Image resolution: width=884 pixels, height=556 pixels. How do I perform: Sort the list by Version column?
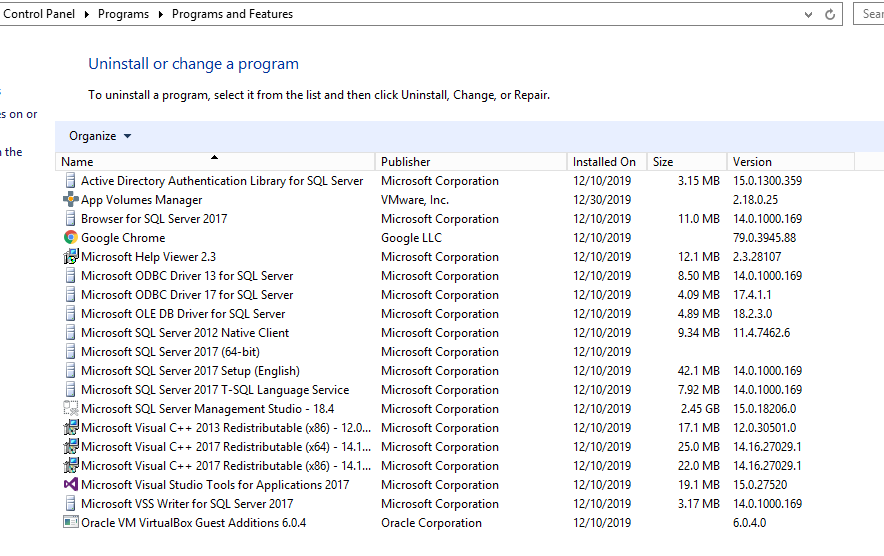[791, 162]
